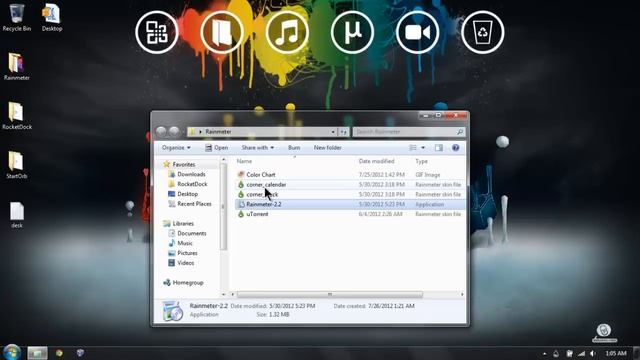640x360 pixels.
Task: Open Downloads in Favorites
Action: 191,174
